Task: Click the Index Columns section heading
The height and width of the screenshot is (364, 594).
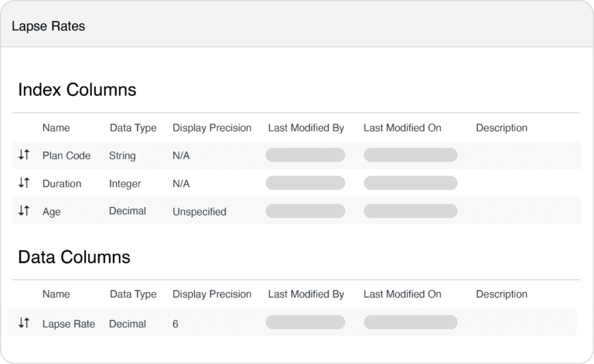Action: (x=77, y=90)
